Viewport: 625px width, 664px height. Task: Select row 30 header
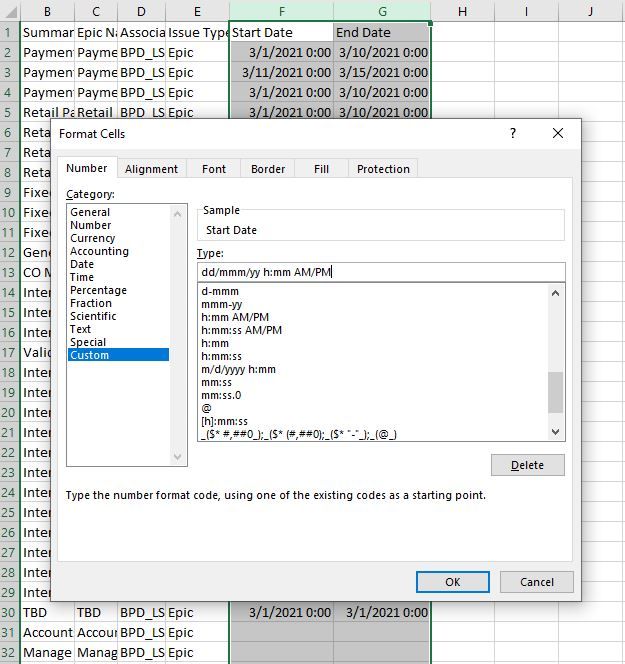(10, 613)
